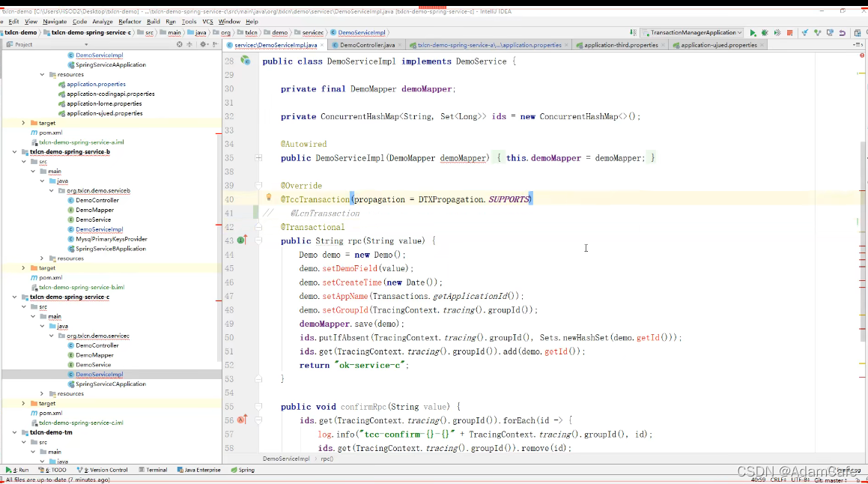The height and width of the screenshot is (484, 868).
Task: Click class gutter icon on line 28
Action: [245, 61]
